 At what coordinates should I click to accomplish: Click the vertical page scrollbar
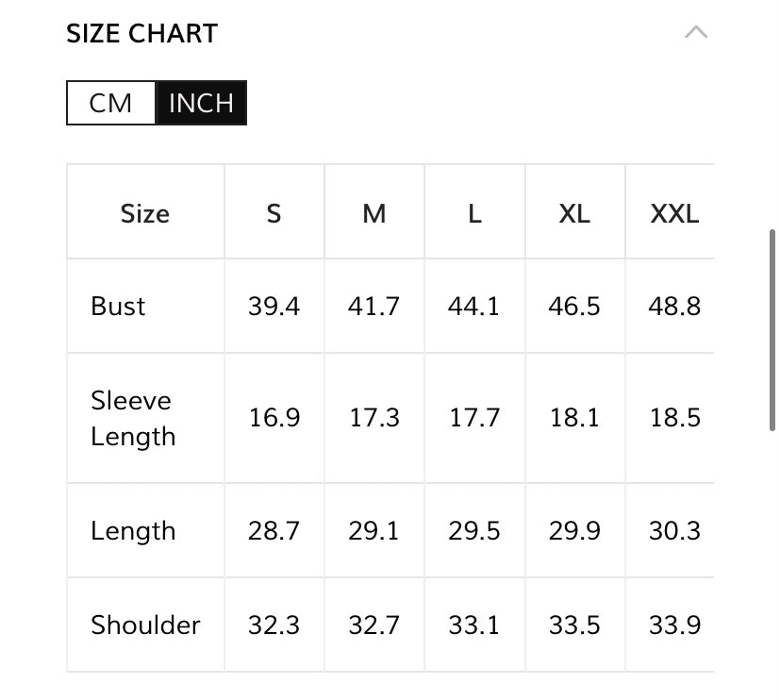(772, 330)
